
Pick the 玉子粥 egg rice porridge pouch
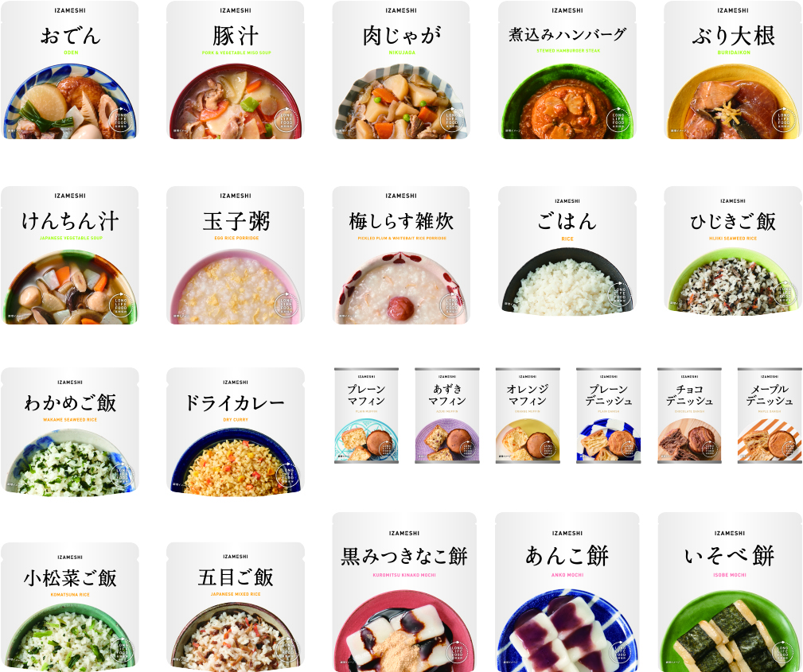235,255
